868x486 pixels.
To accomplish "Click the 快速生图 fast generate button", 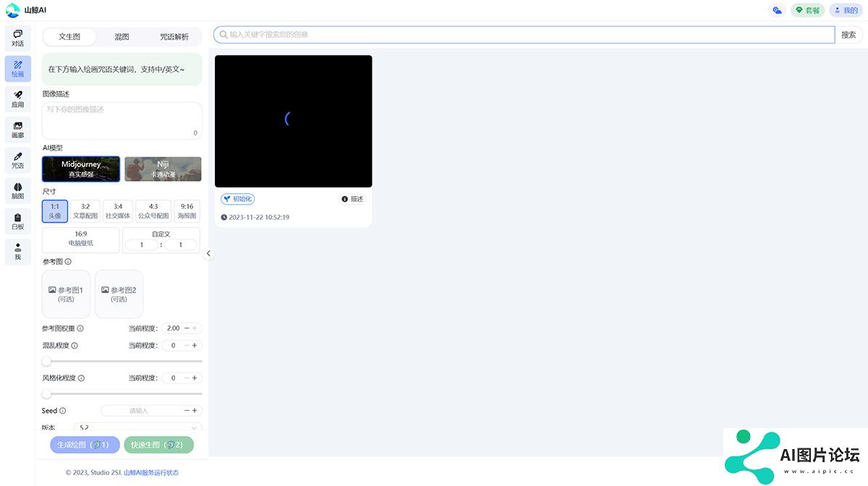I will 158,445.
